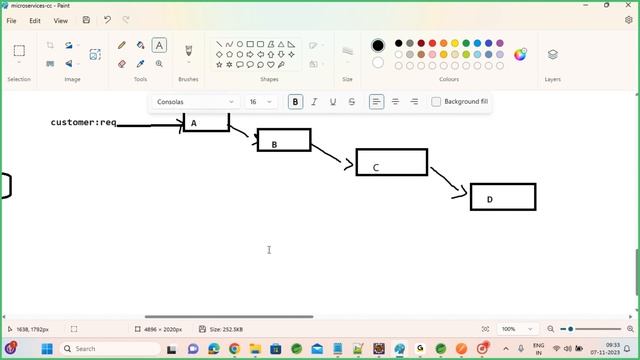
Task: Open the File menu
Action: tap(11, 20)
